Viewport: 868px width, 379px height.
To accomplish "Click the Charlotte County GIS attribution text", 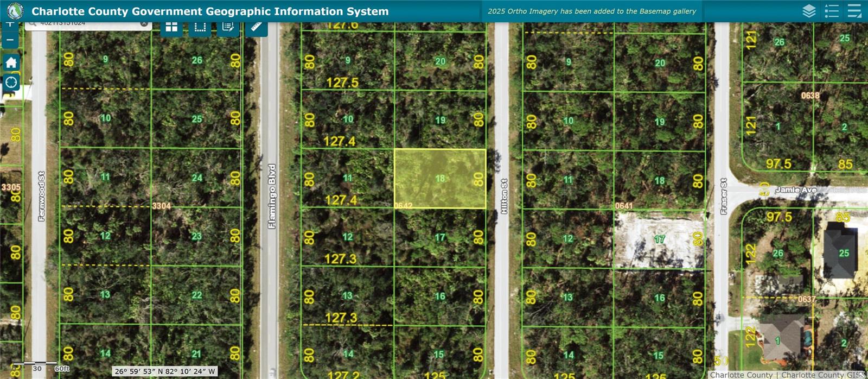I will (786, 375).
